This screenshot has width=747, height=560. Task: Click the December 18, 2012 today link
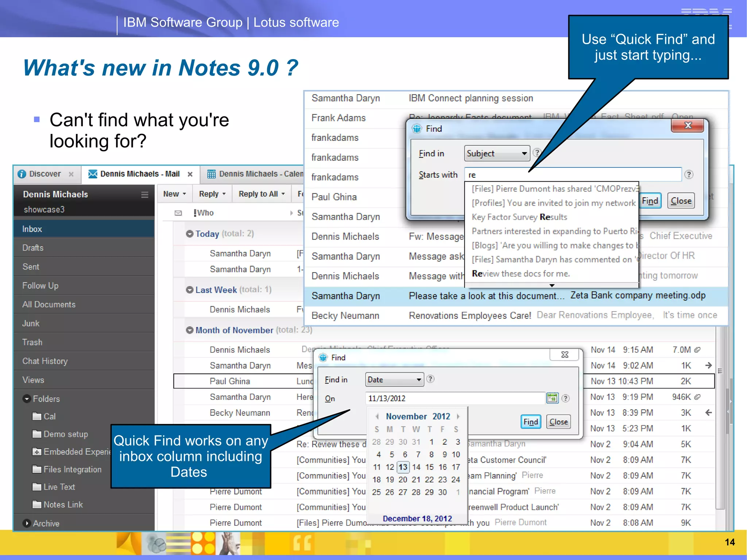click(417, 518)
